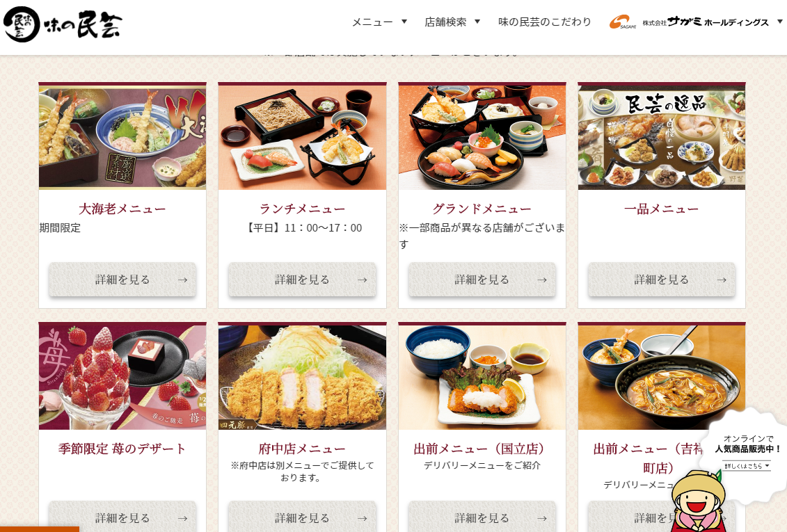Image resolution: width=787 pixels, height=532 pixels.
Task: Click the mascot character icon
Action: pyautogui.click(x=699, y=501)
